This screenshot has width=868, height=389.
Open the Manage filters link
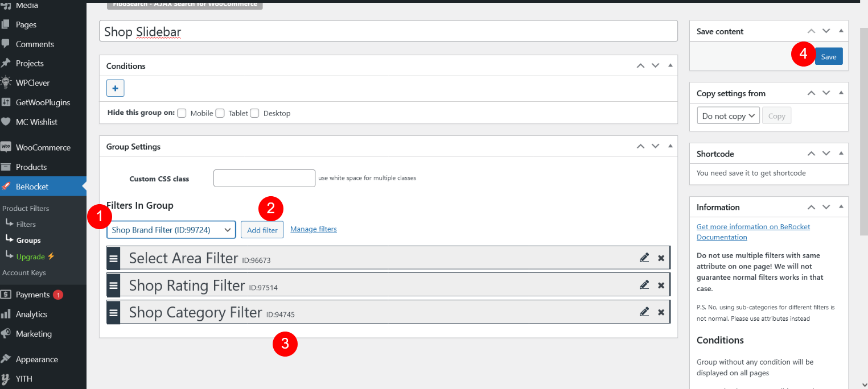314,229
